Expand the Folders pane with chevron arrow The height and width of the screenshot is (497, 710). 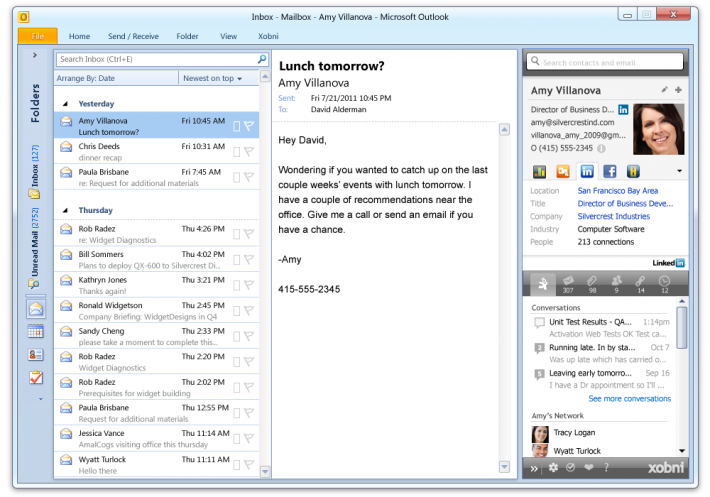coord(35,55)
